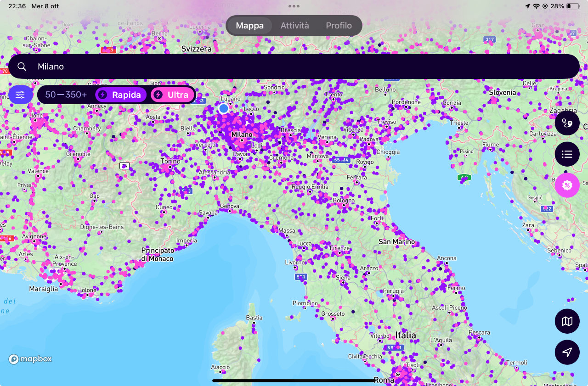Tap the search magnifier icon
Image resolution: width=588 pixels, height=386 pixels.
[22, 67]
